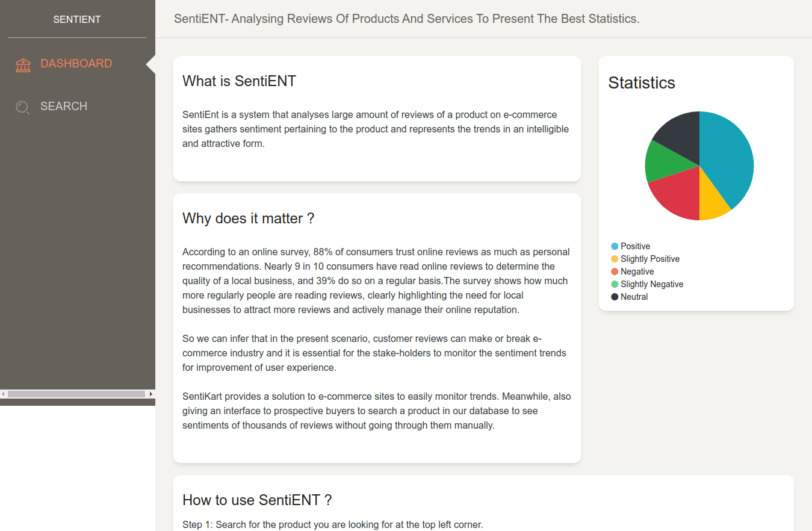Toggle the Slightly Positive legend marker

615,259
